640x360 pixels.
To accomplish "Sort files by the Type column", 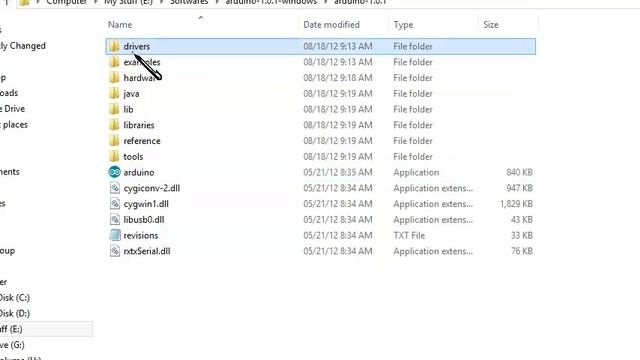I will coord(403,24).
